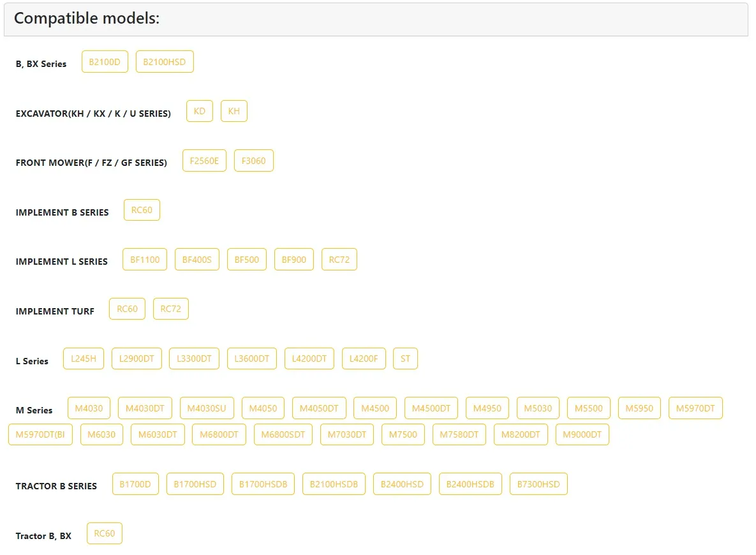The image size is (756, 555).
Task: Select the M4030 model tag
Action: click(x=89, y=408)
